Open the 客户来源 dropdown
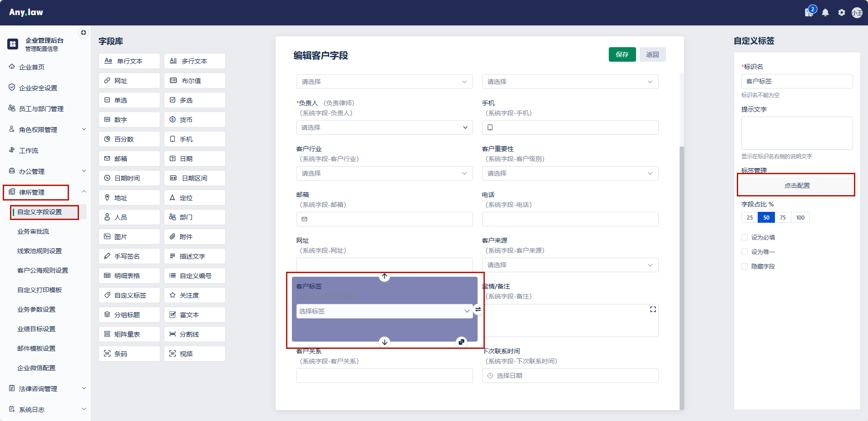The image size is (868, 421). pos(570,265)
